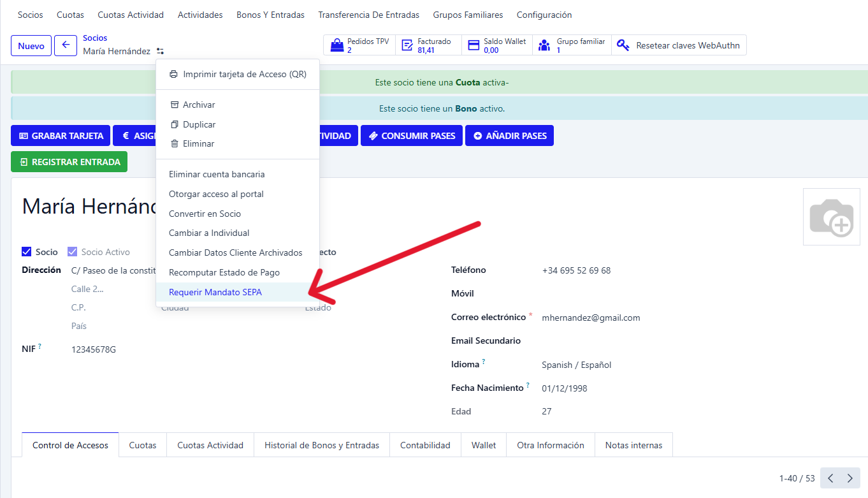Go to next page arrow
868x498 pixels.
click(x=850, y=478)
